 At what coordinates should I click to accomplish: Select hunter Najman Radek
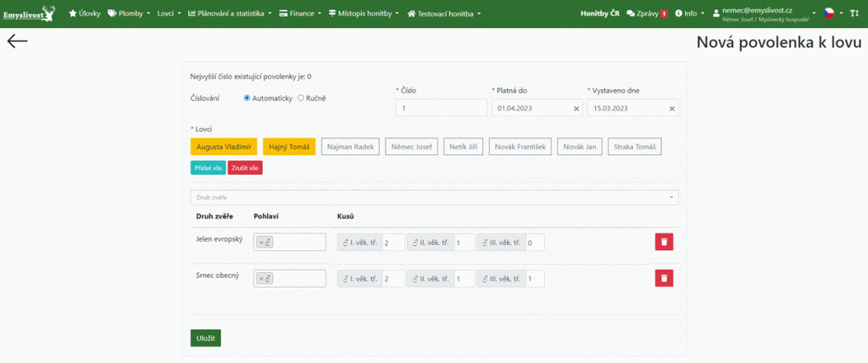click(350, 147)
